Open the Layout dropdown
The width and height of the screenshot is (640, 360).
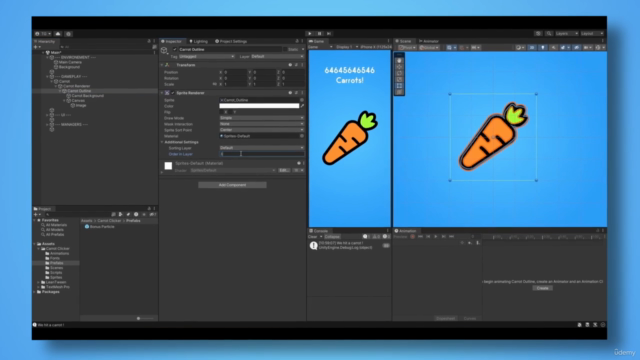coord(592,33)
